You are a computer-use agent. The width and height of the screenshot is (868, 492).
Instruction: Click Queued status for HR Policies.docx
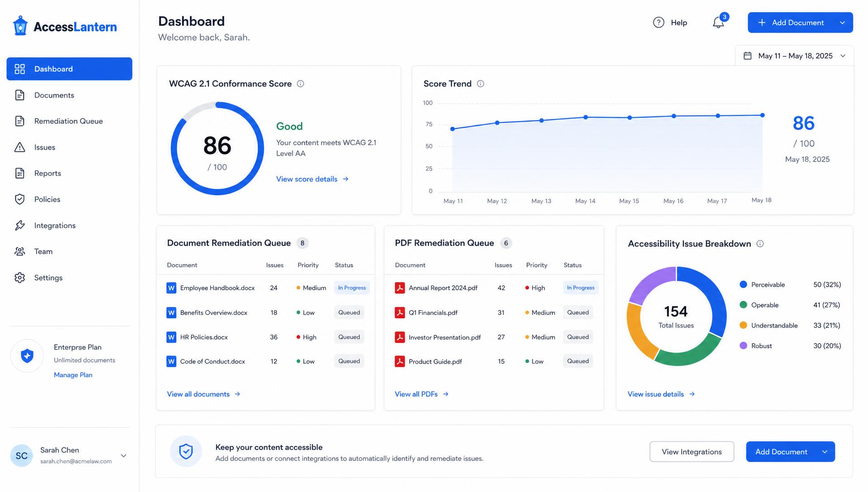[349, 337]
